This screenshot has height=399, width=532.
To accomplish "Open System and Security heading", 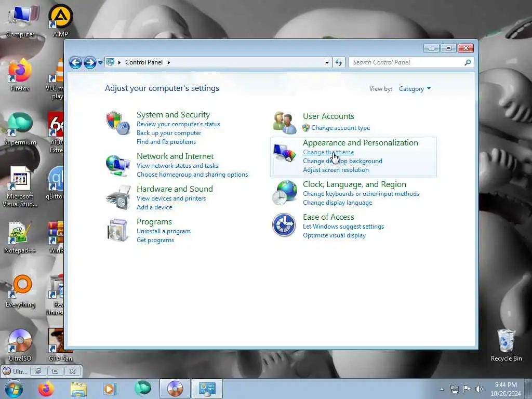I will click(x=173, y=115).
